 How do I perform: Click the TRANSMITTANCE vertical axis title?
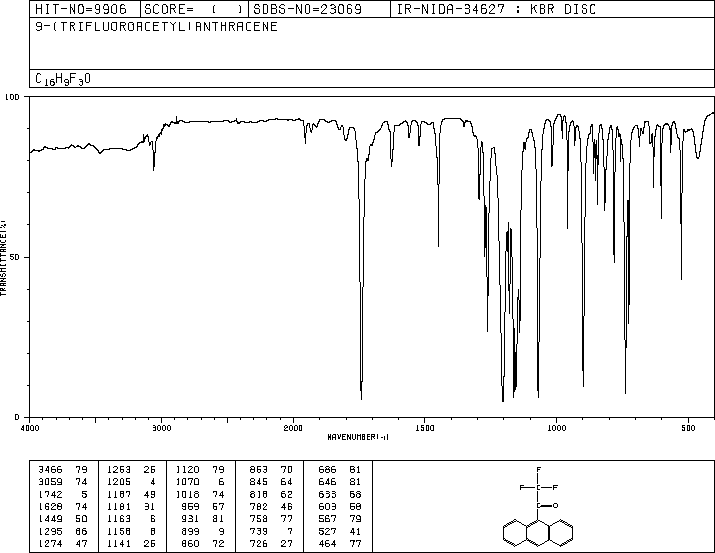coord(3,258)
